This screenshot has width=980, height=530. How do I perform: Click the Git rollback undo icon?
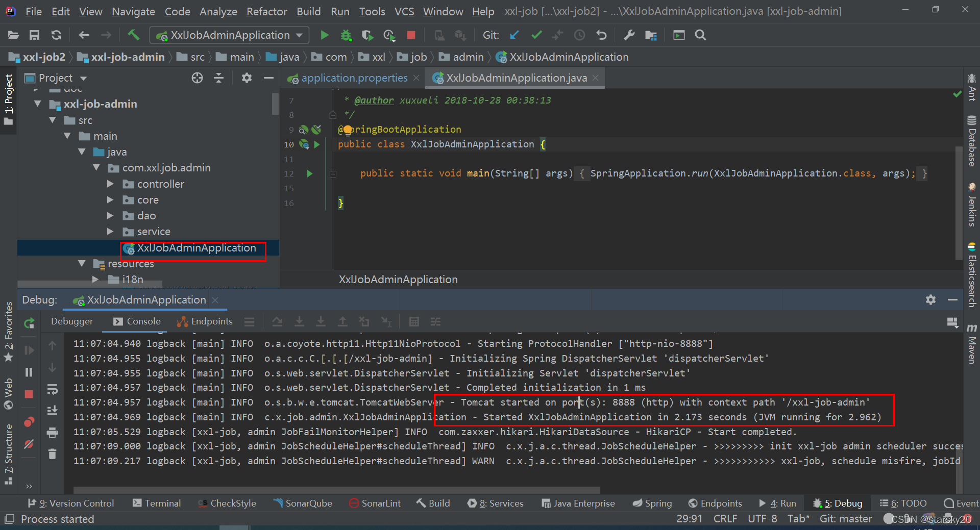tap(602, 35)
